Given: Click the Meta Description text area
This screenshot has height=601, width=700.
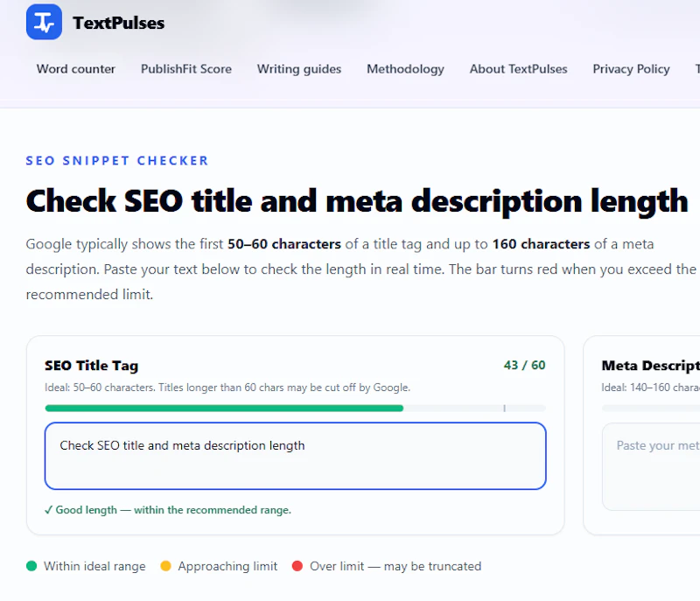Looking at the screenshot, I should [x=651, y=466].
